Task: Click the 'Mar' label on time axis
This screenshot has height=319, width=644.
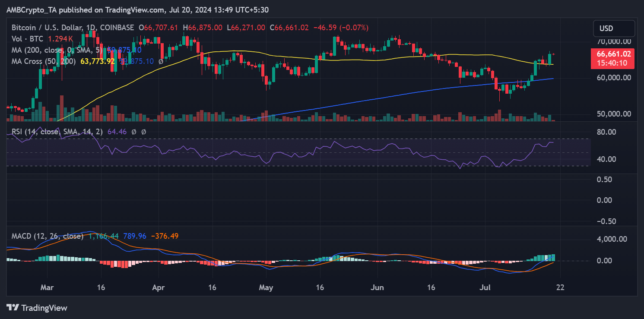Action: coord(48,287)
